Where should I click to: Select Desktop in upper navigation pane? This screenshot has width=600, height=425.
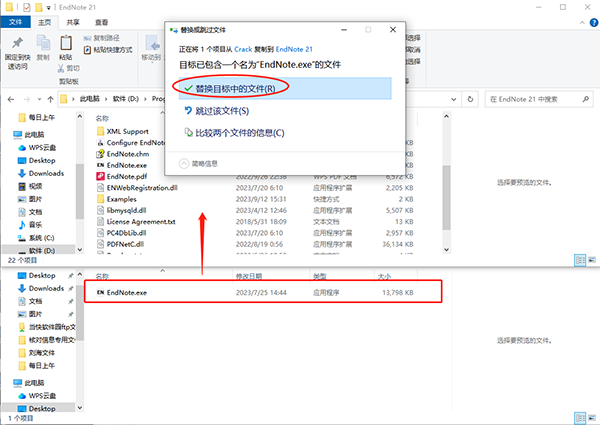[37, 161]
